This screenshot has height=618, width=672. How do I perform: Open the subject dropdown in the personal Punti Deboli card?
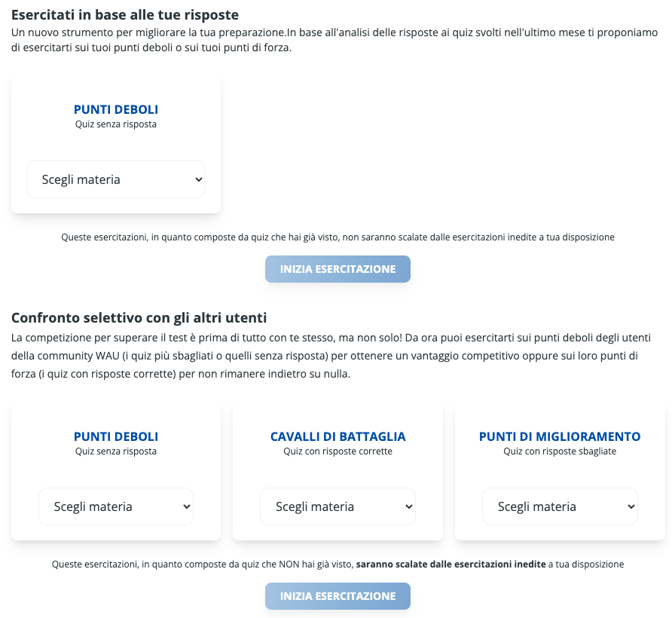(115, 179)
